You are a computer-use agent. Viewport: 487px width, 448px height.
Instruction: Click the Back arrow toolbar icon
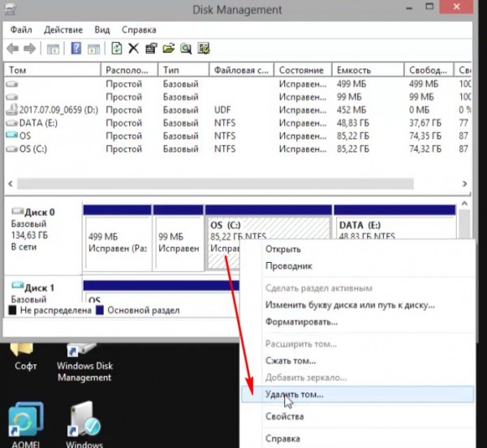[13, 49]
